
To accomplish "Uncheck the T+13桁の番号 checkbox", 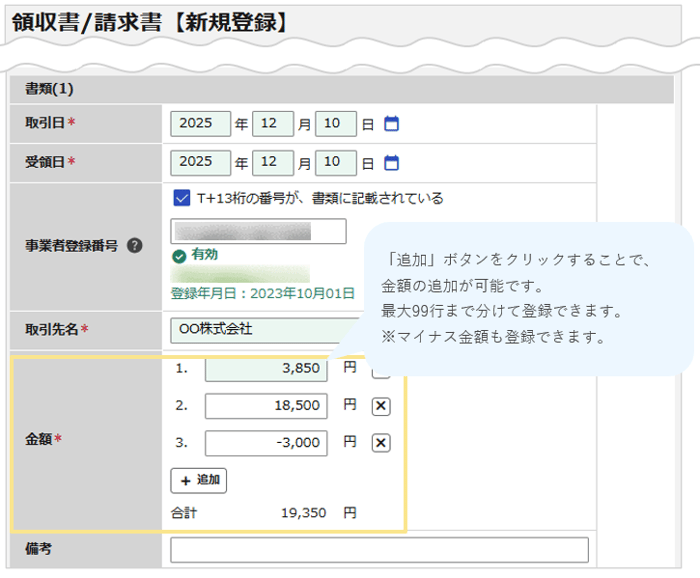I will [x=182, y=198].
